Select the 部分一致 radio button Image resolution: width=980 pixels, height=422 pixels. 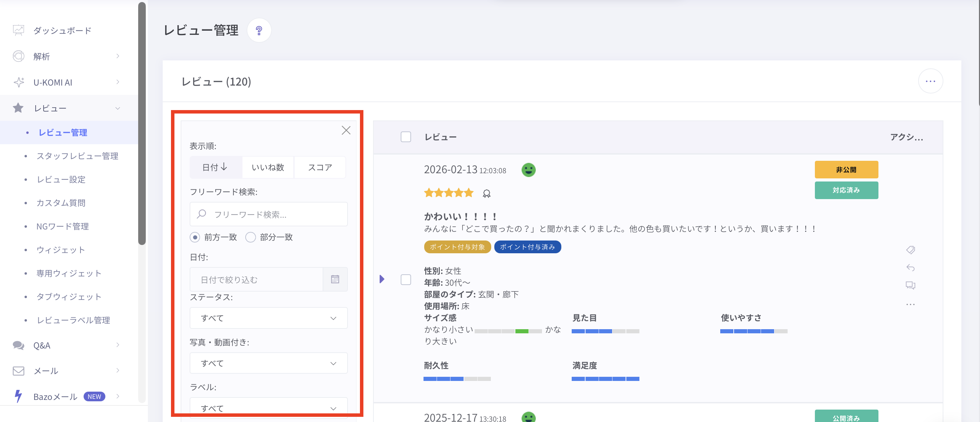(250, 237)
